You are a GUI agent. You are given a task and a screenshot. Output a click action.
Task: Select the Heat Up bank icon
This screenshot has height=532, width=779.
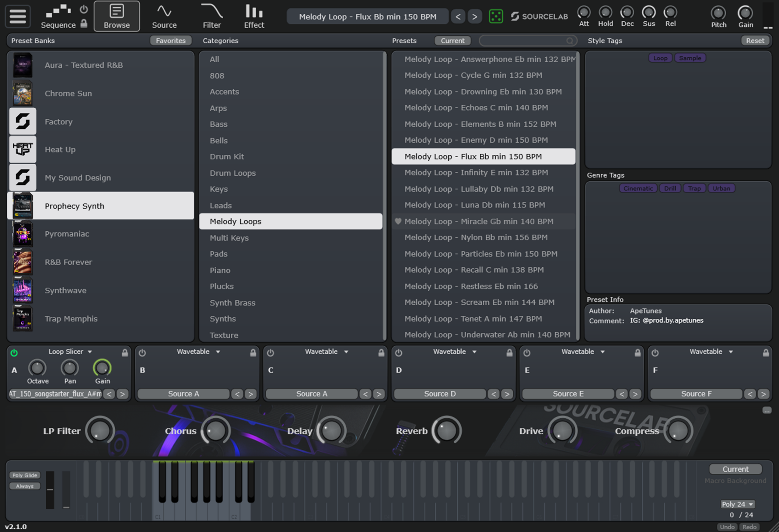click(23, 149)
